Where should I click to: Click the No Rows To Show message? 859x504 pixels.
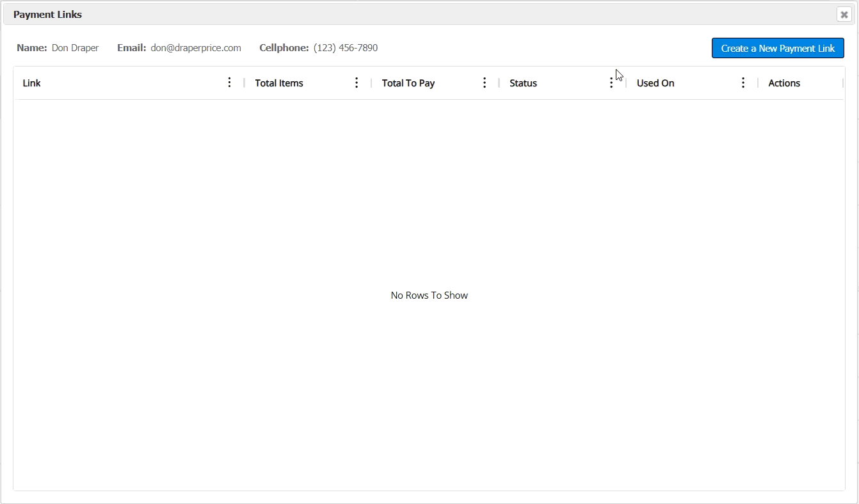click(x=429, y=295)
